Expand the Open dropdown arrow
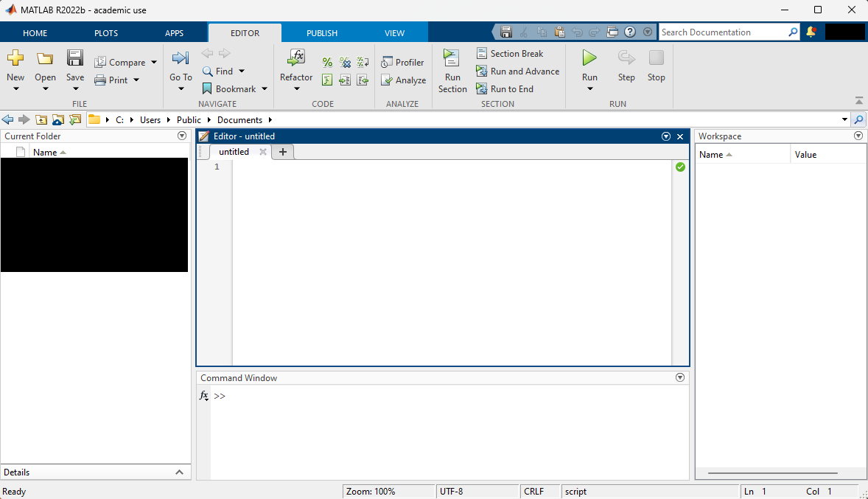Image resolution: width=868 pixels, height=499 pixels. (x=46, y=88)
